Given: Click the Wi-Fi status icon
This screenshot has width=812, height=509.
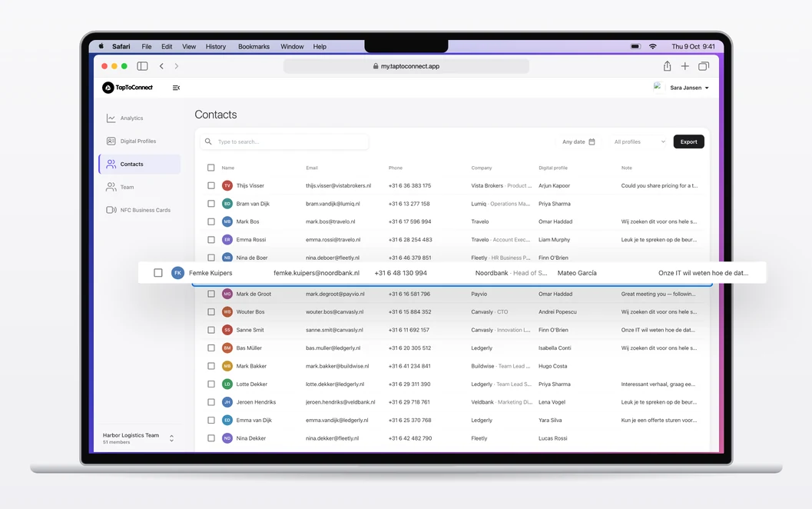Looking at the screenshot, I should coord(652,47).
